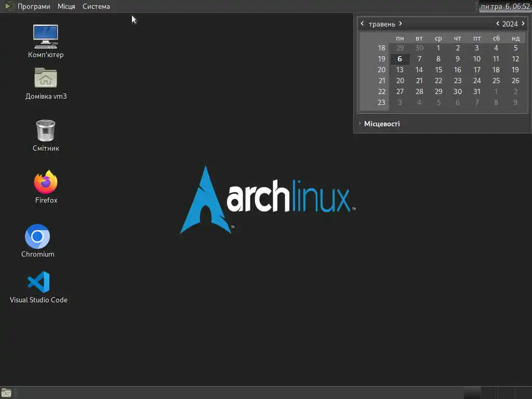Open the Система menu
The width and height of the screenshot is (532, 399).
tap(96, 6)
